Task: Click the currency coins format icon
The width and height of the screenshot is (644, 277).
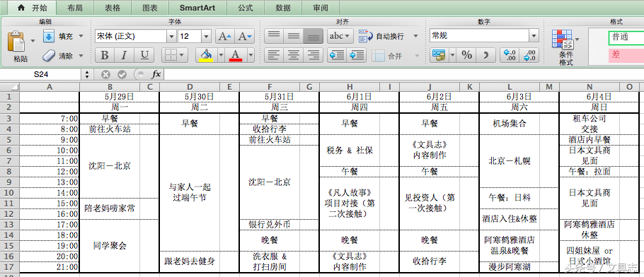Action: 439,55
